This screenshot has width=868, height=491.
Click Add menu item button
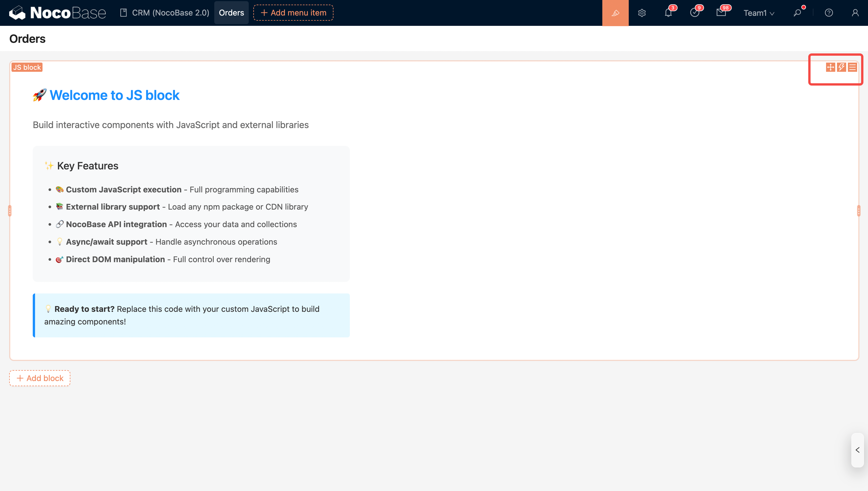tap(293, 13)
